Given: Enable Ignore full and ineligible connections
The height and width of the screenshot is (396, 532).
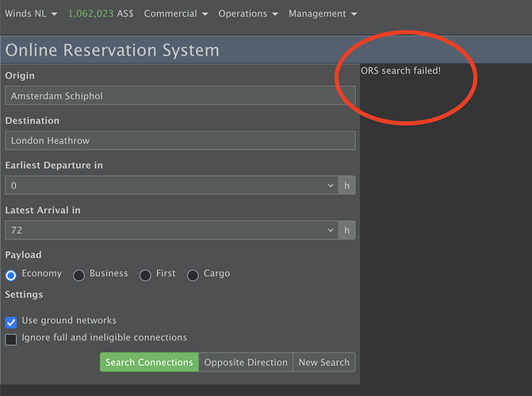Looking at the screenshot, I should tap(11, 339).
